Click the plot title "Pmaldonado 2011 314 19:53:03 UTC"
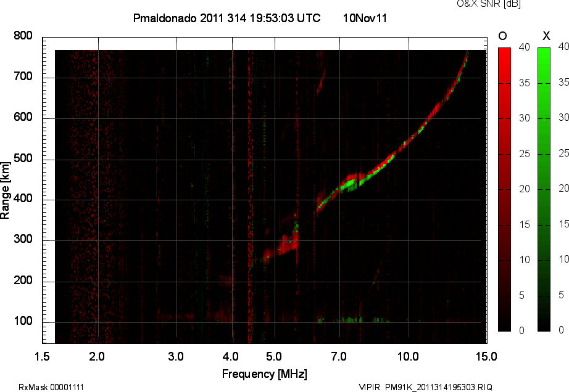The image size is (569, 392). tap(227, 18)
